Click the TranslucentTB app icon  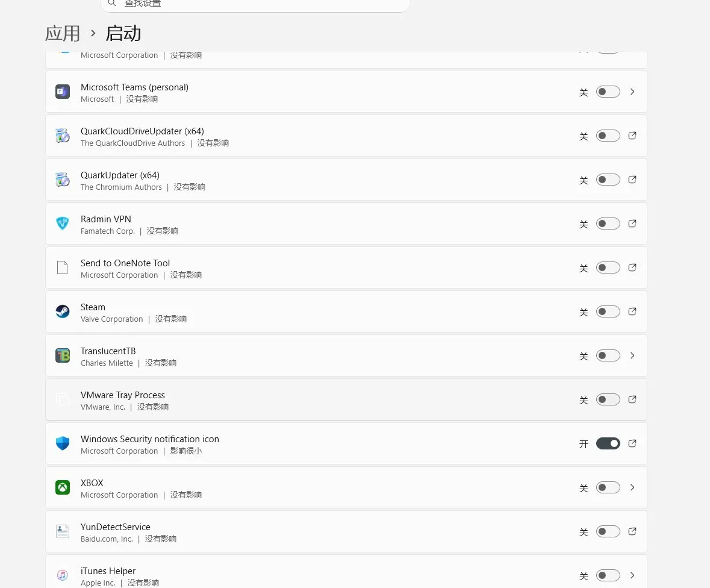tap(63, 355)
